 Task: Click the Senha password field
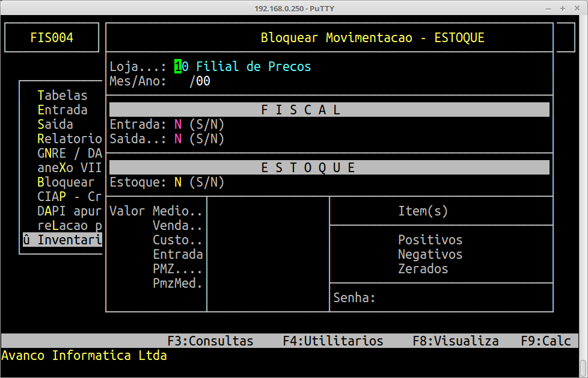463,298
